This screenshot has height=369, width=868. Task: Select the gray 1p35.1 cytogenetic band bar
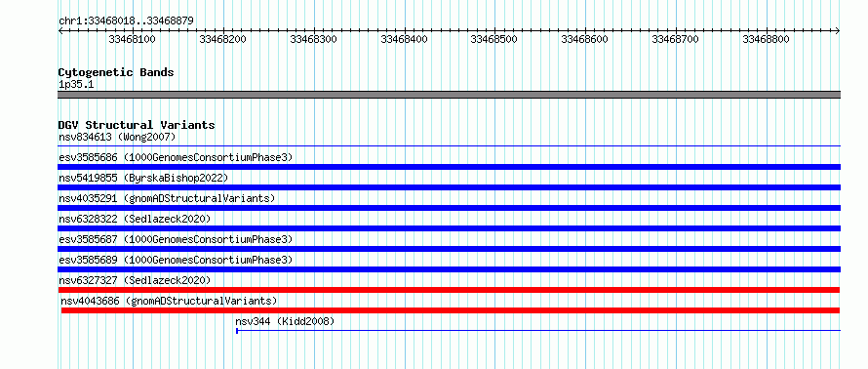450,95
